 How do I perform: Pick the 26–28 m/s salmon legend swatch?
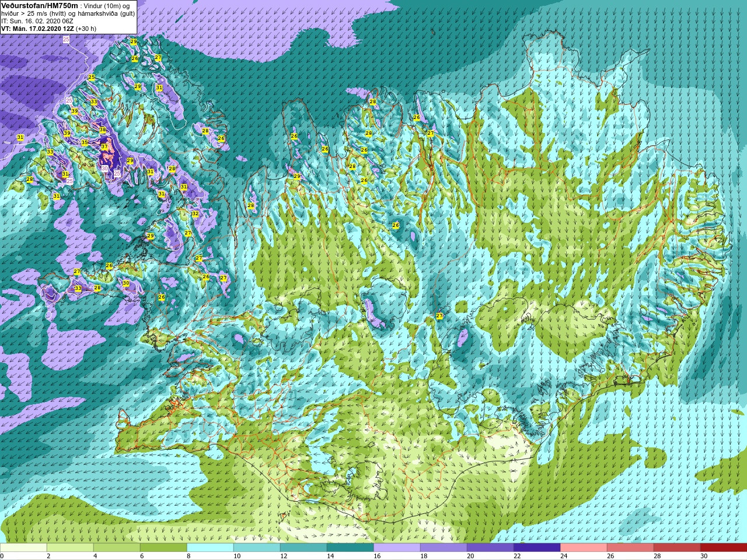pyautogui.click(x=630, y=547)
